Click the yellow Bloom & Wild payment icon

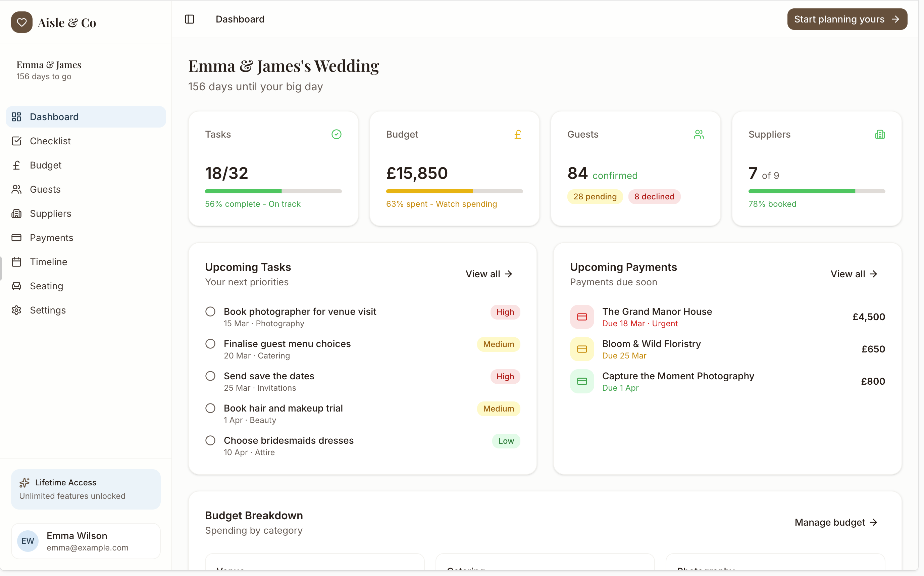[x=582, y=349]
